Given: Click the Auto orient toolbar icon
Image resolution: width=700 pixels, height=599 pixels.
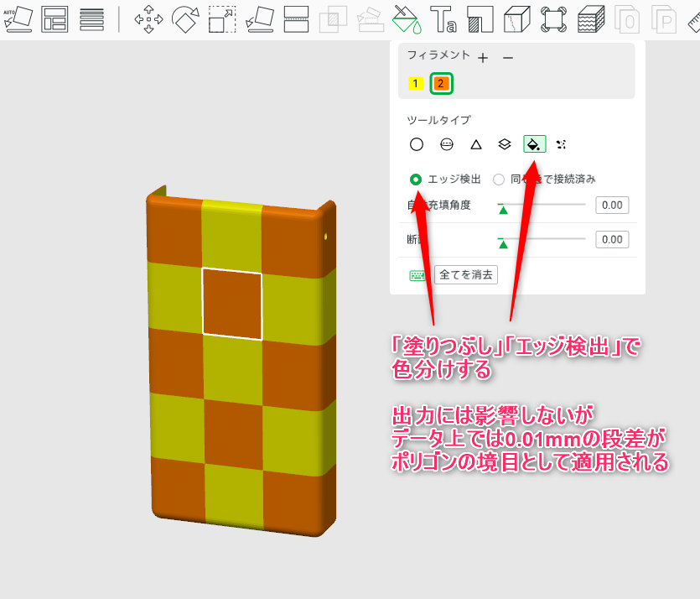Looking at the screenshot, I should coord(18,19).
